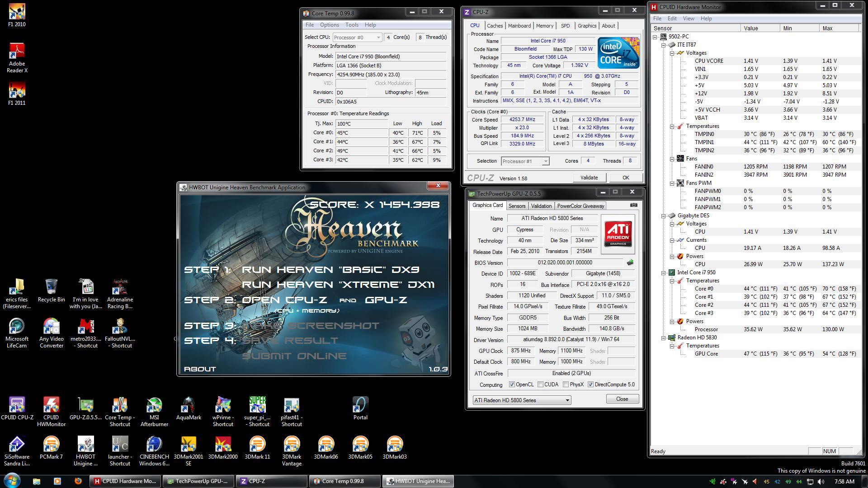Screen dimensions: 868x488
Task: Open MSI Afterburner desktop icon
Action: 154,412
